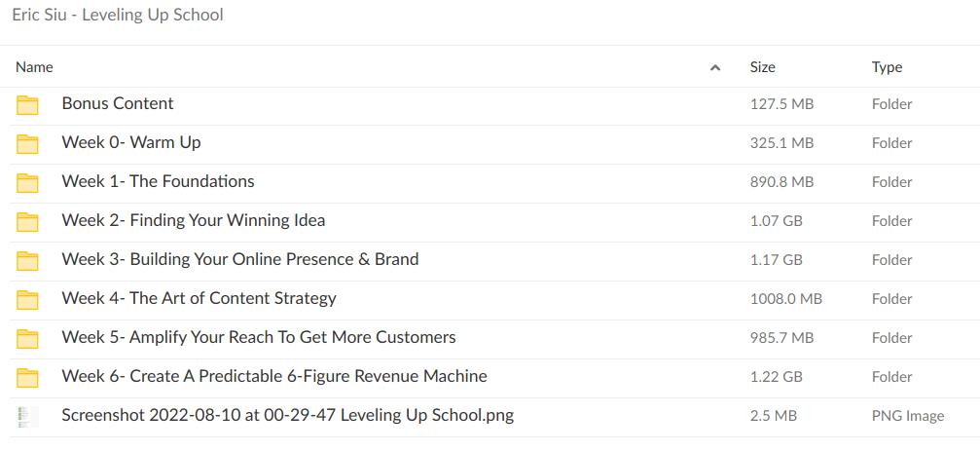The image size is (980, 450).
Task: Open Week 3- Building Your Online Presence & Brand
Action: (239, 259)
